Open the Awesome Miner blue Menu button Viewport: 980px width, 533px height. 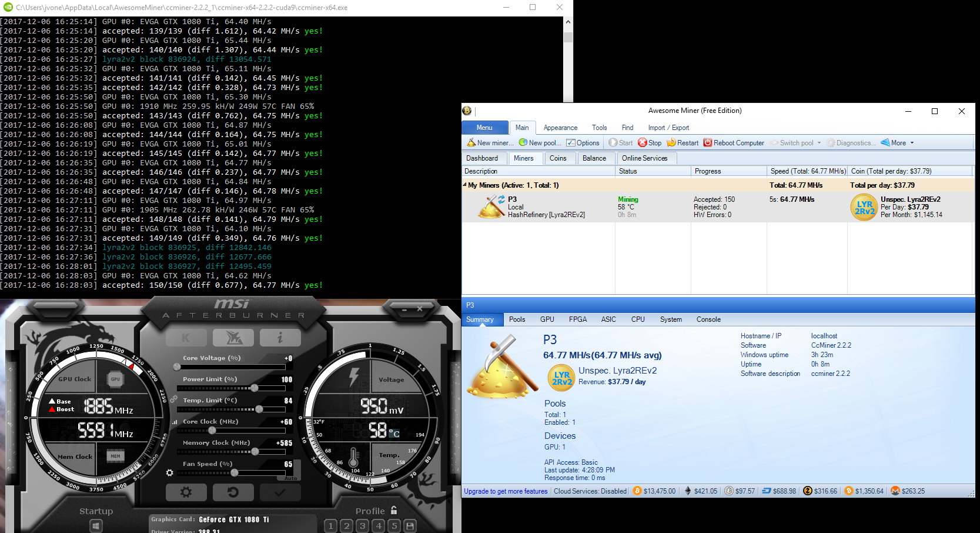[484, 128]
